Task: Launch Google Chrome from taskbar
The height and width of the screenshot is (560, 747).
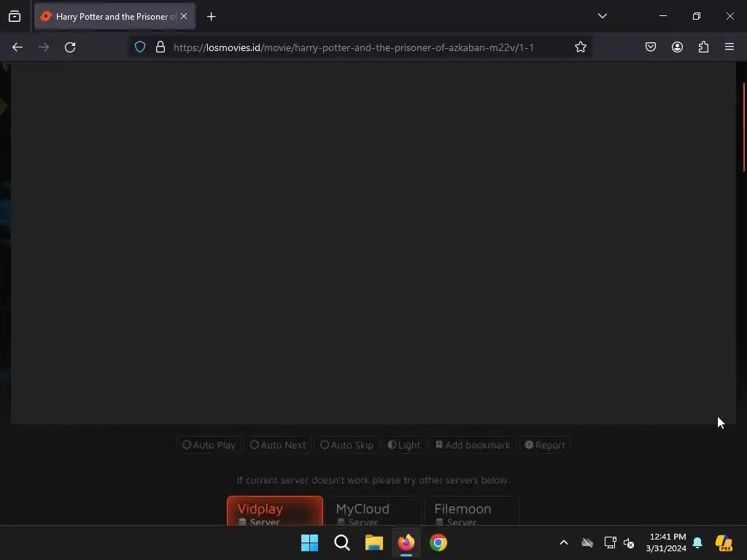Action: (438, 542)
